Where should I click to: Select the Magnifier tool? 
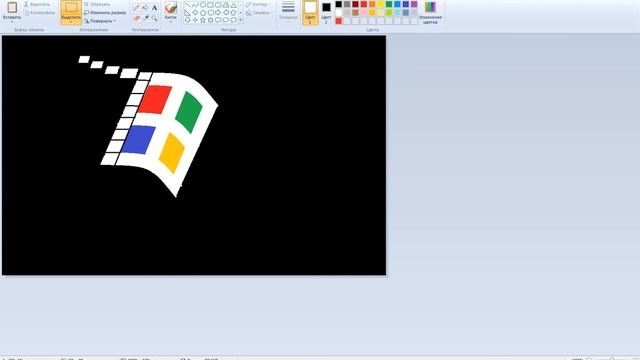[154, 18]
